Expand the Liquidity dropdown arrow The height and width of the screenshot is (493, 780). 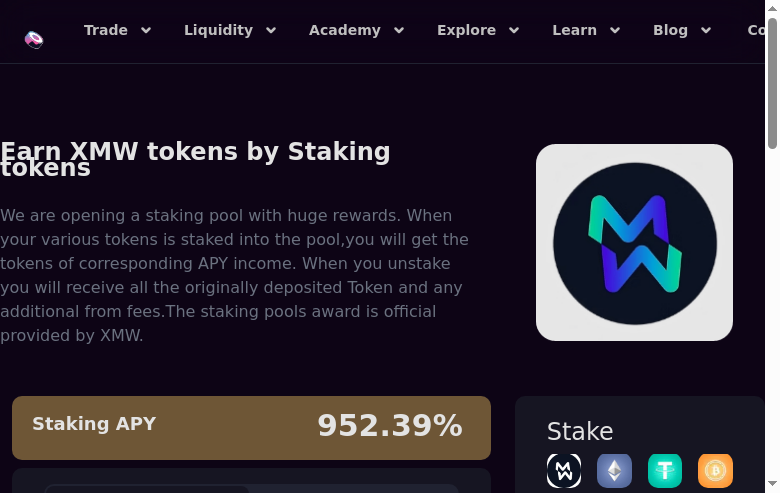pos(270,31)
